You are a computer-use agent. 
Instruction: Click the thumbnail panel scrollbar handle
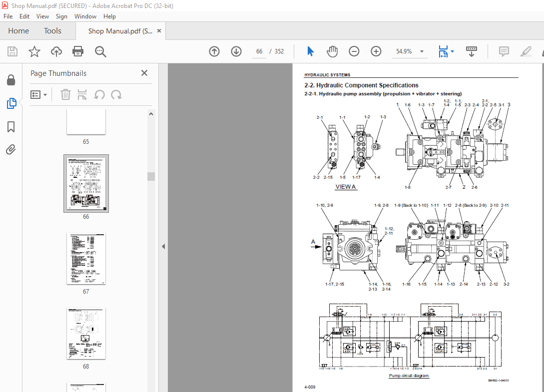tap(151, 176)
